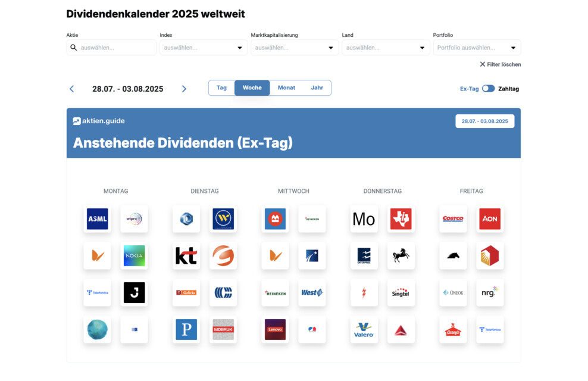Click Filter löschen to clear filters

[500, 64]
